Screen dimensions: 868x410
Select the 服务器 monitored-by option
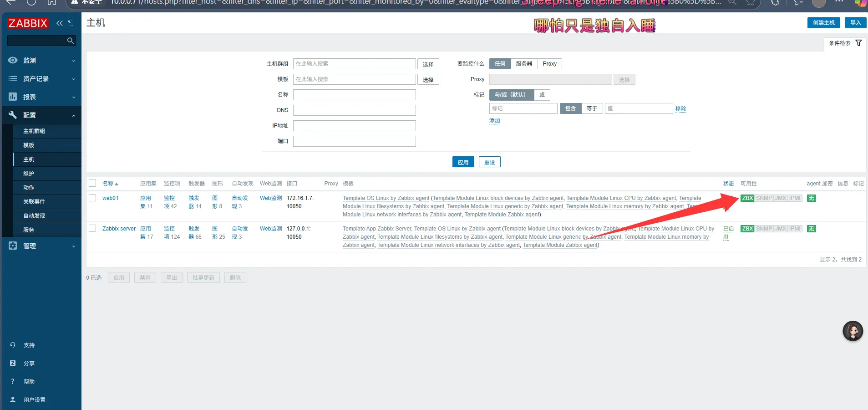click(524, 64)
